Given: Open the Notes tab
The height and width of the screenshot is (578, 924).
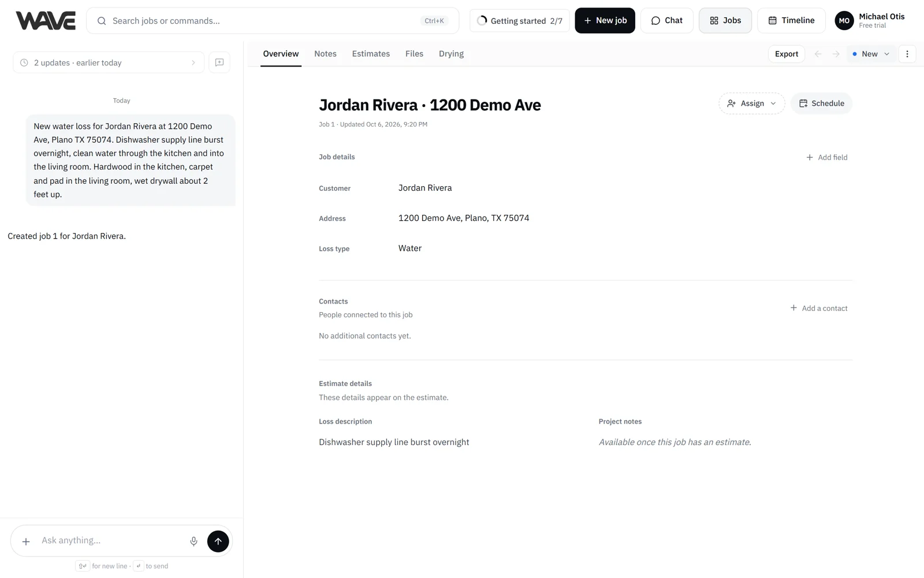Looking at the screenshot, I should click(x=325, y=54).
